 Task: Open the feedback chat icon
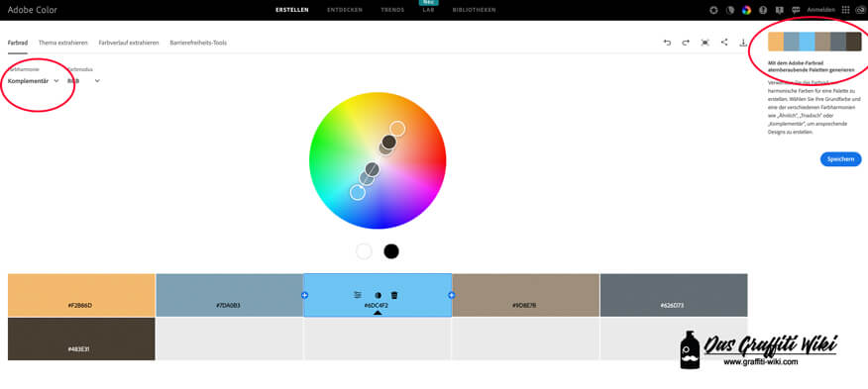pos(796,10)
